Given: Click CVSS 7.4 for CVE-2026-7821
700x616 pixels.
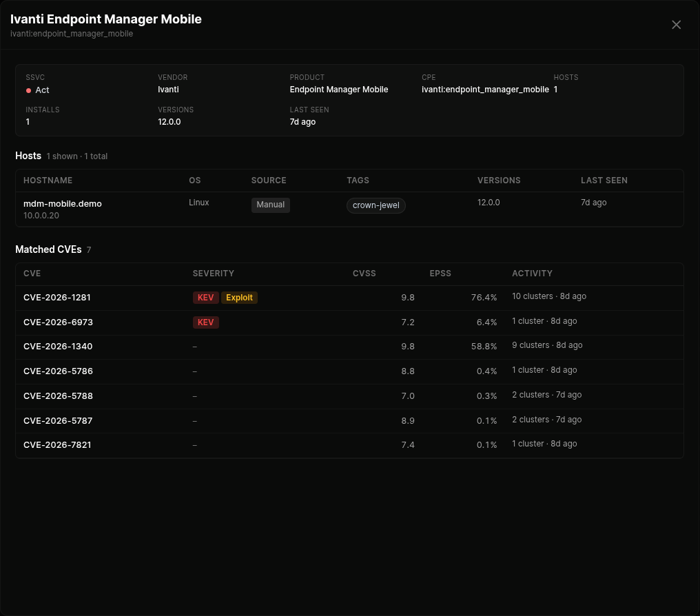Looking at the screenshot, I should [408, 445].
